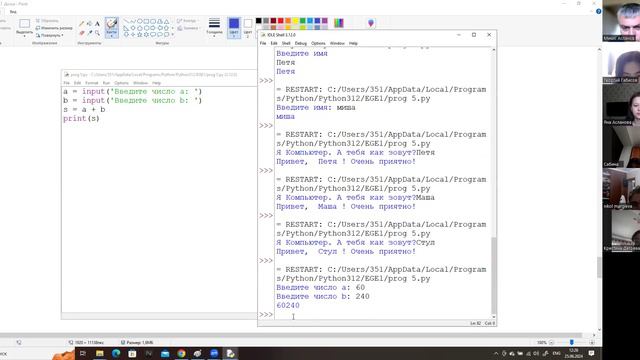Screen dimensions: 640x360
Task: Open Zoom app from the taskbar
Action: tap(214, 353)
